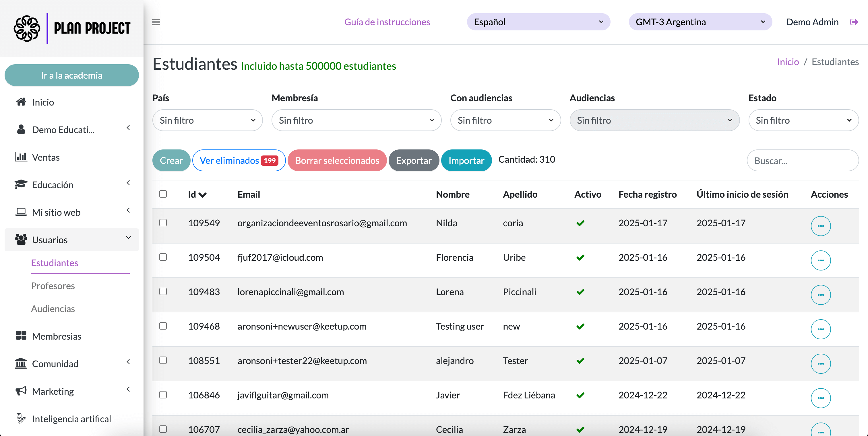Image resolution: width=868 pixels, height=436 pixels.
Task: Click the Marketing megaphone icon
Action: click(21, 391)
